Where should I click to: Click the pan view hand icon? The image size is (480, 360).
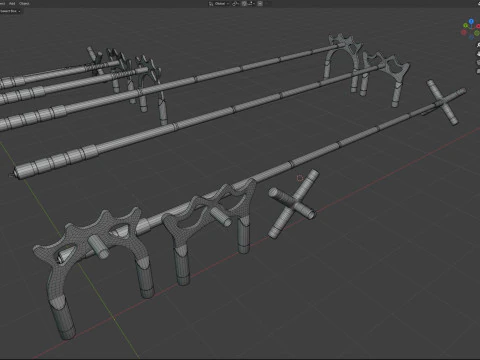tap(478, 53)
